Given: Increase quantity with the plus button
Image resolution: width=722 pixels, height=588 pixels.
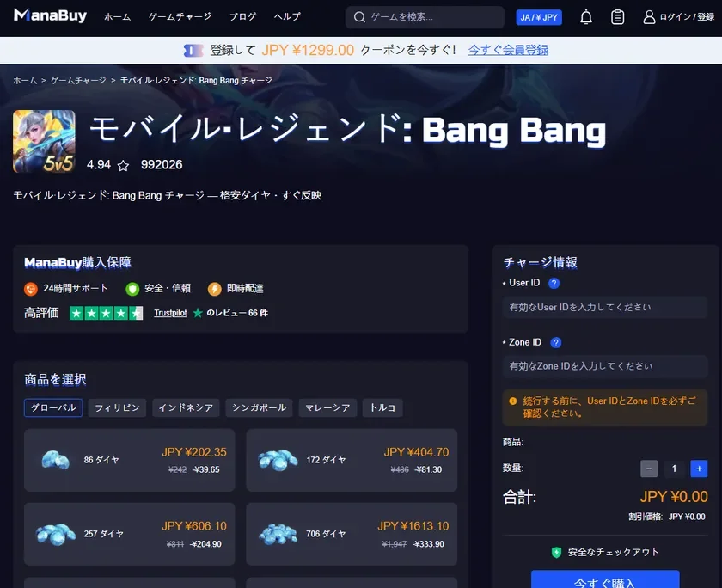Looking at the screenshot, I should [x=697, y=469].
